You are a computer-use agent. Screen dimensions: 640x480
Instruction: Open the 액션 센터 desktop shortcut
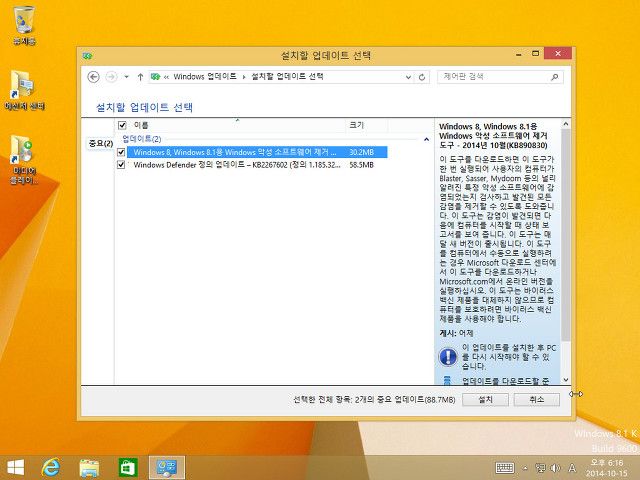pyautogui.click(x=24, y=90)
